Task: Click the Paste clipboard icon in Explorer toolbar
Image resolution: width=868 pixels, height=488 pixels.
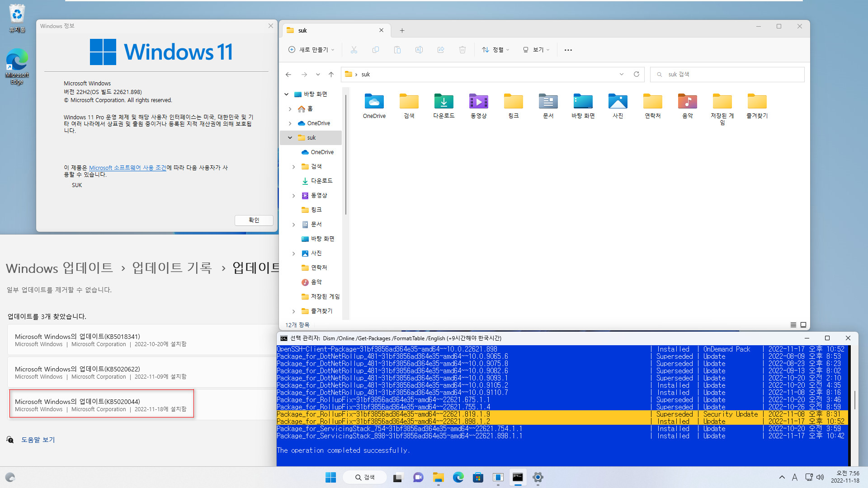Action: [397, 50]
